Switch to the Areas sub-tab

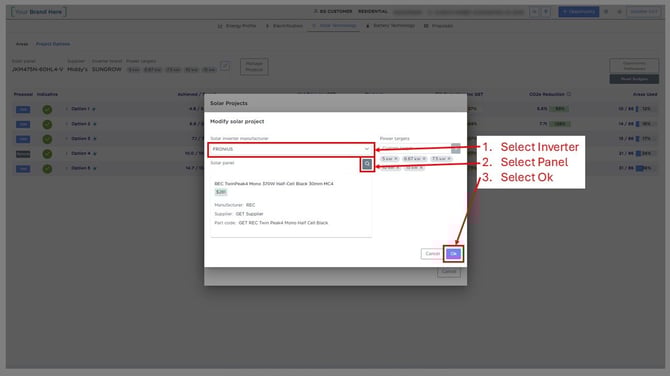[22, 44]
